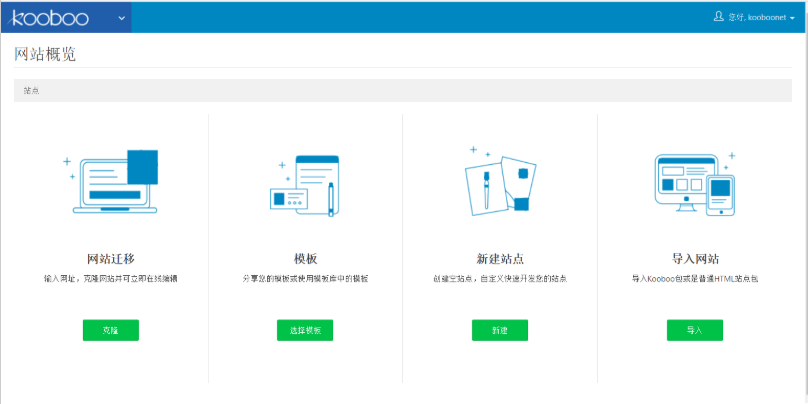
Task: Click the description under 网站迁移
Action: pos(111,279)
